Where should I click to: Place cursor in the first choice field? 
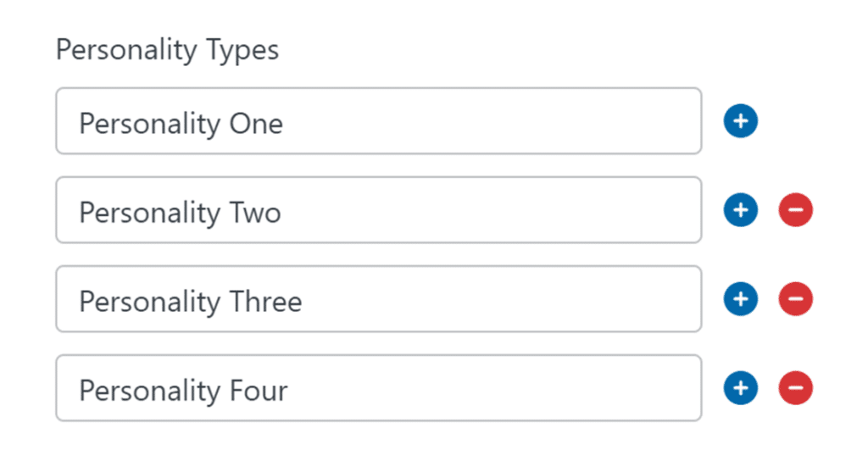378,121
